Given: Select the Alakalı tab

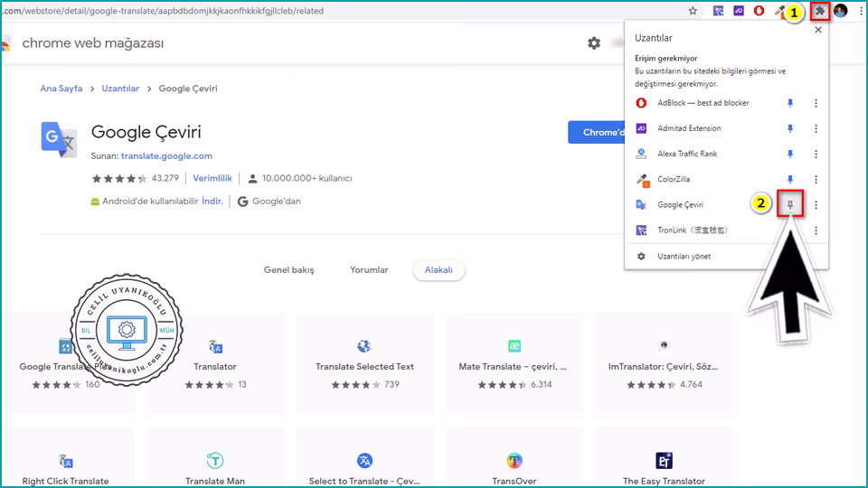Looking at the screenshot, I should pyautogui.click(x=439, y=270).
